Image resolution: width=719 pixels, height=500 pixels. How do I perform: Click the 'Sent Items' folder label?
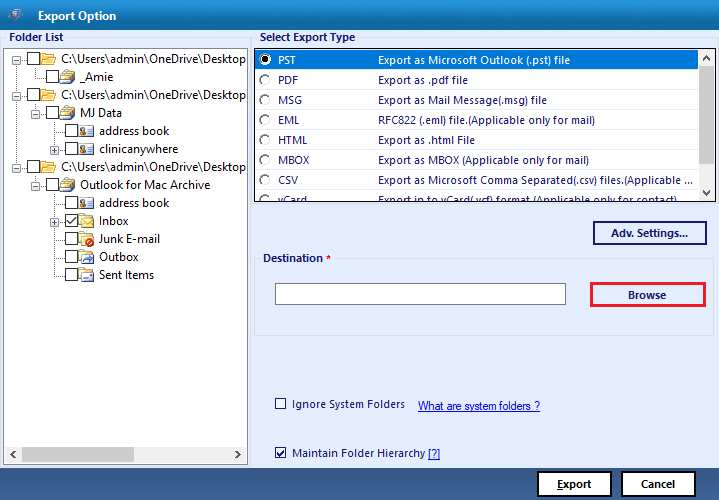[127, 275]
